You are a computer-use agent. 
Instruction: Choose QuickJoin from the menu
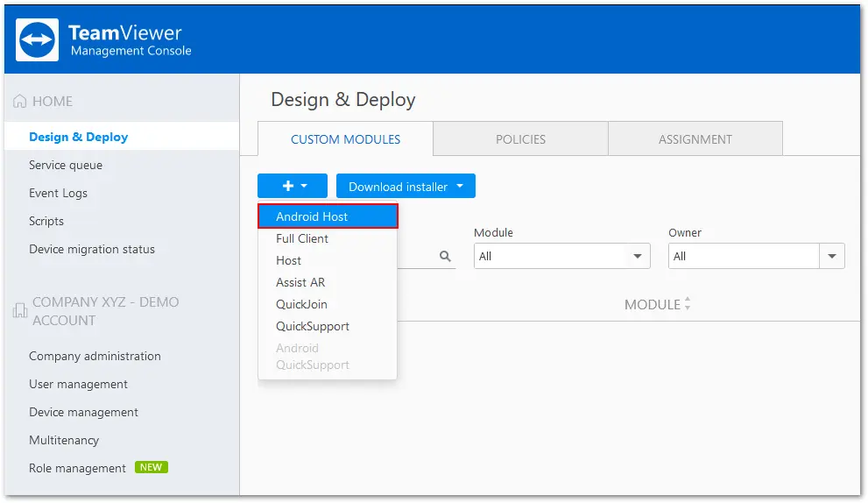coord(328,304)
